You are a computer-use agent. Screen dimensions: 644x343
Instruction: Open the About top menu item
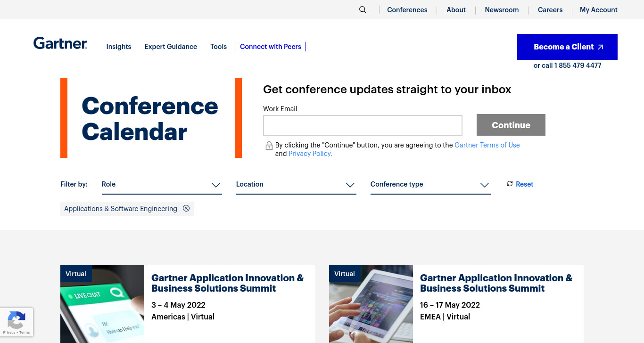456,10
